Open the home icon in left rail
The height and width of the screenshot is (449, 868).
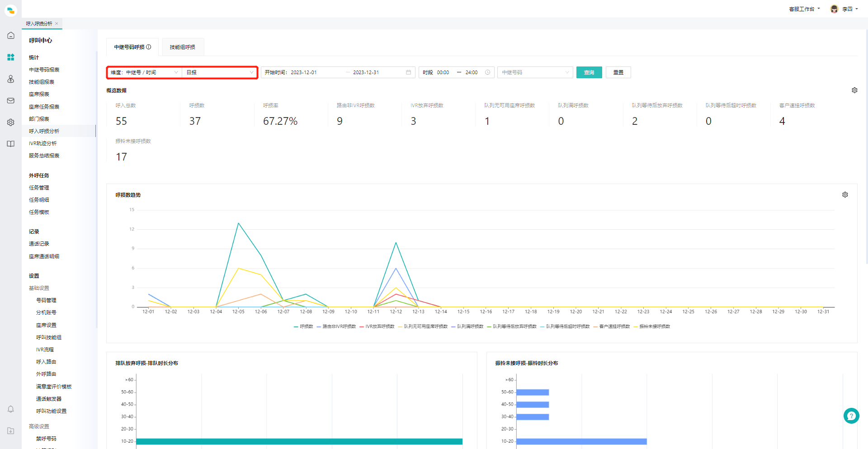(x=11, y=35)
